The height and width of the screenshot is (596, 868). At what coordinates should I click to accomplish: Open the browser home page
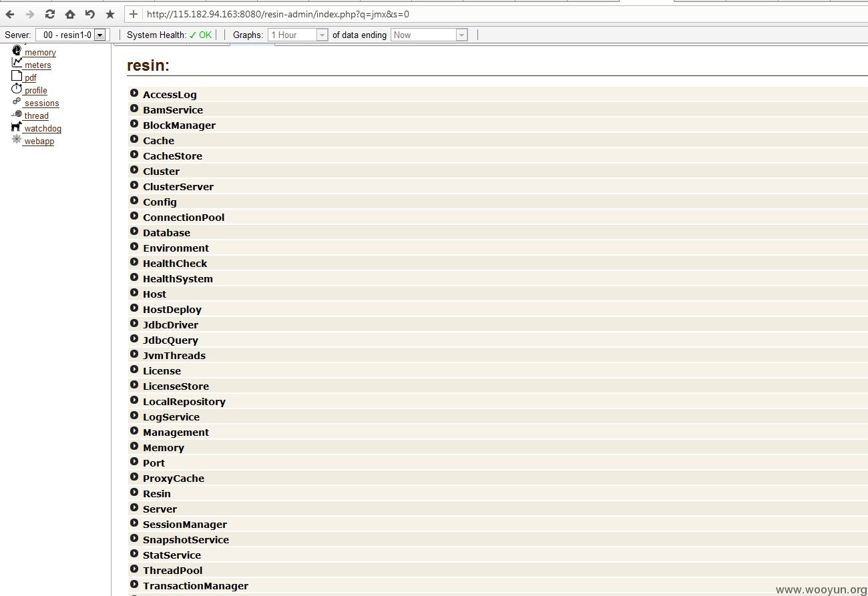(70, 14)
